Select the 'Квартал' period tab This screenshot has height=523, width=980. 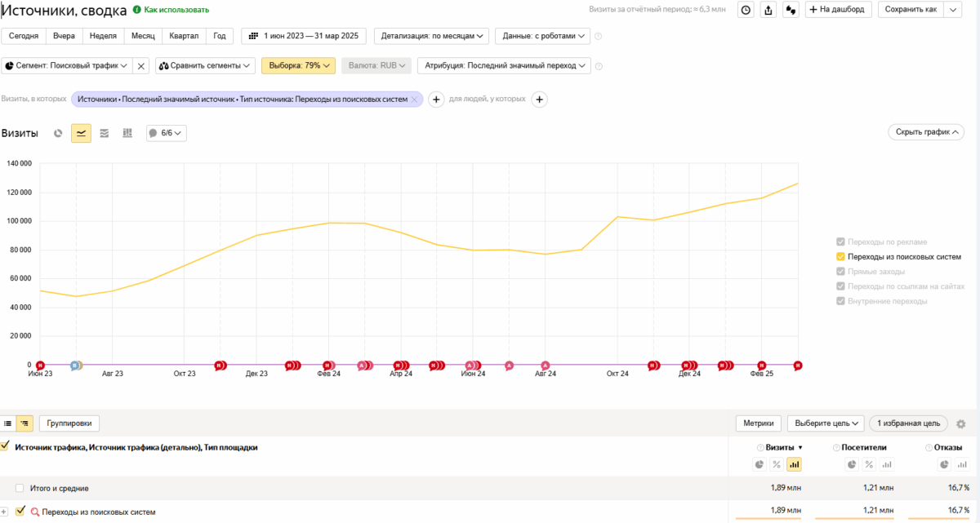click(184, 37)
